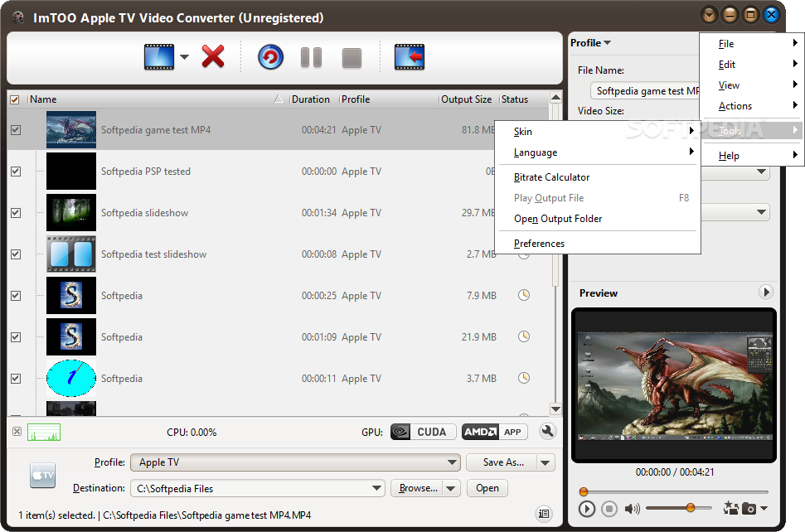Open the Profile panel header dropdown
Viewport: 805px width, 532px height.
click(591, 43)
